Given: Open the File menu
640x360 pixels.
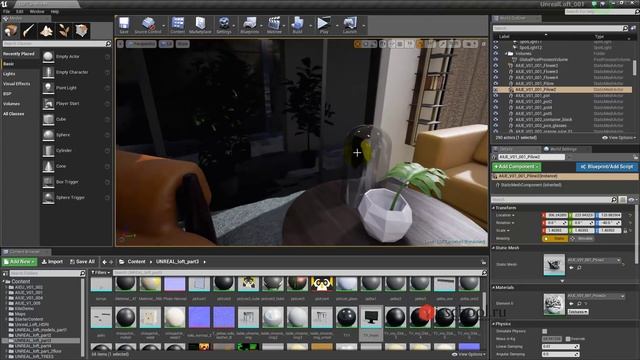Looking at the screenshot, I should click(x=7, y=11).
